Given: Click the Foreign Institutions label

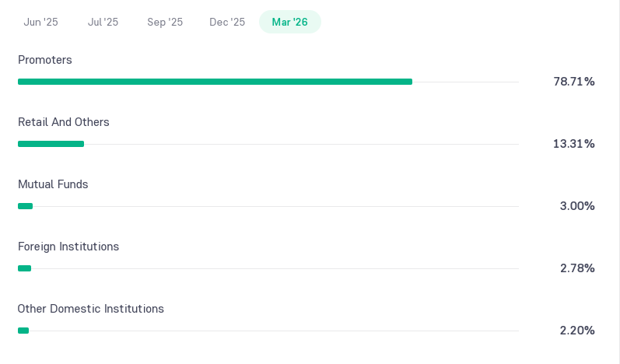Looking at the screenshot, I should pos(68,247).
